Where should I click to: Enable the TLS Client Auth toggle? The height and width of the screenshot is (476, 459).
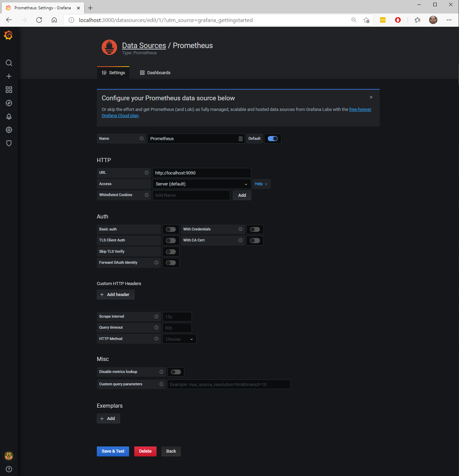pos(171,240)
